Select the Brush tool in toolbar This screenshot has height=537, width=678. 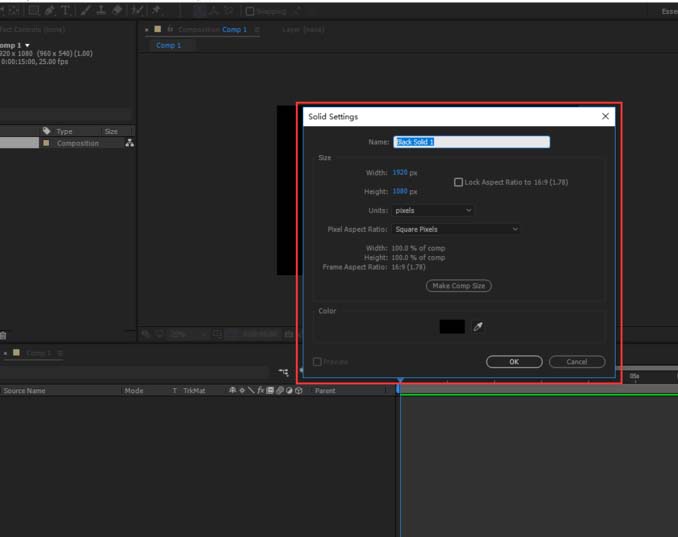point(86,11)
